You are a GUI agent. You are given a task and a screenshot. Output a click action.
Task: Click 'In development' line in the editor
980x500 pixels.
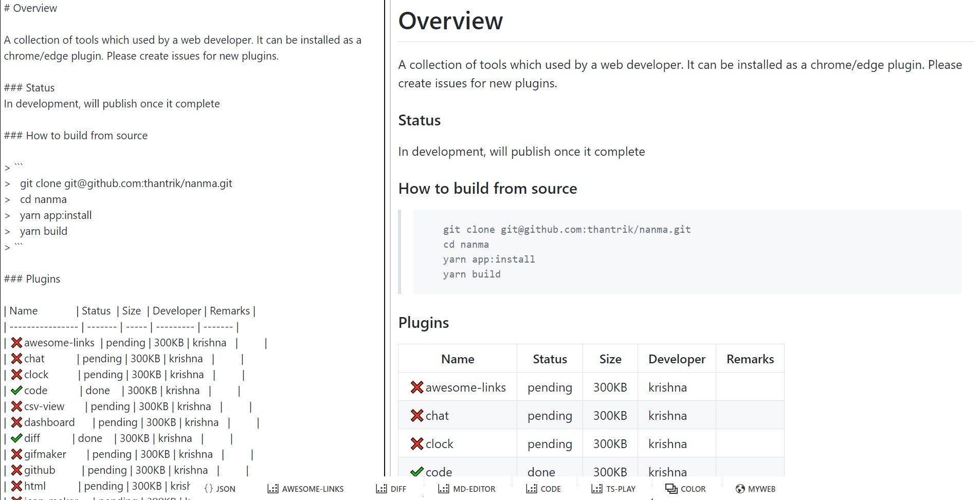point(112,104)
